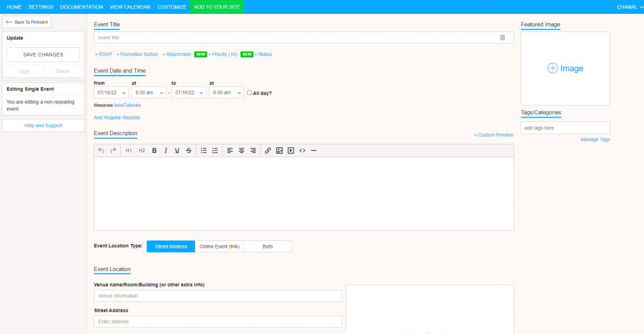Select Online Event location type

219,246
